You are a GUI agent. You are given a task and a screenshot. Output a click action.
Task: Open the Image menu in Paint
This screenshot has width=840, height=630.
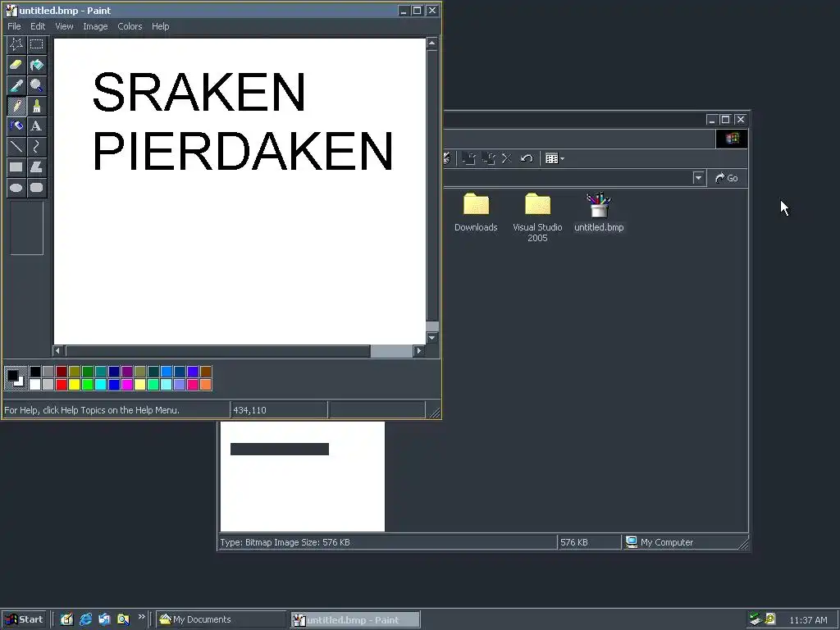click(x=95, y=26)
